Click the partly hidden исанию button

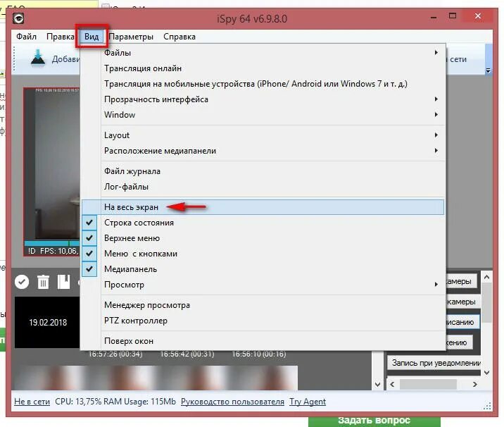tap(462, 322)
